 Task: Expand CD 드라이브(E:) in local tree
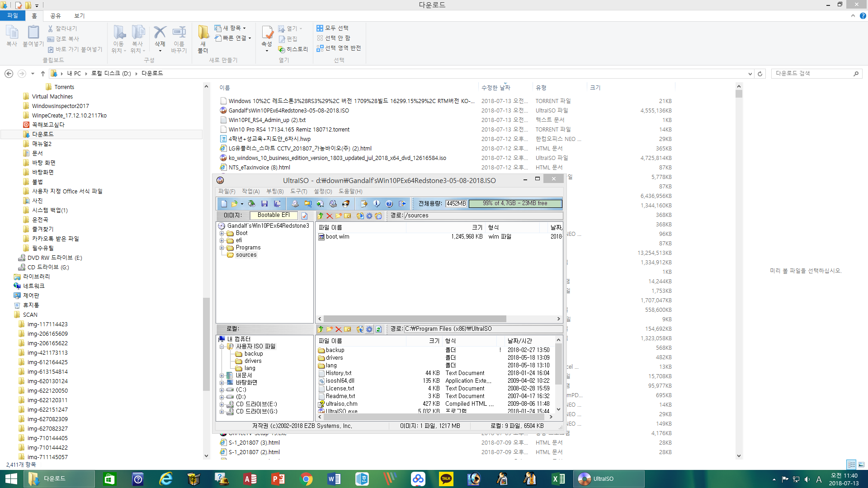pos(222,405)
